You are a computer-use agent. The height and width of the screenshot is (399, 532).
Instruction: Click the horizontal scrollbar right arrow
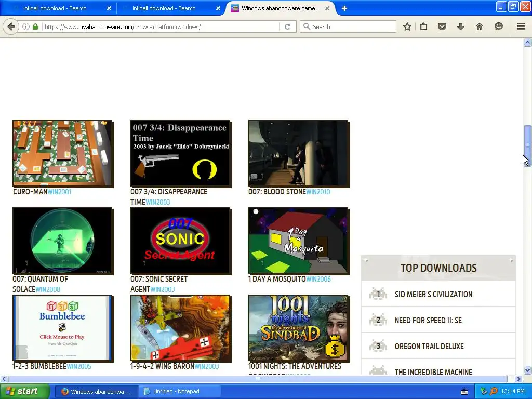[x=519, y=379]
